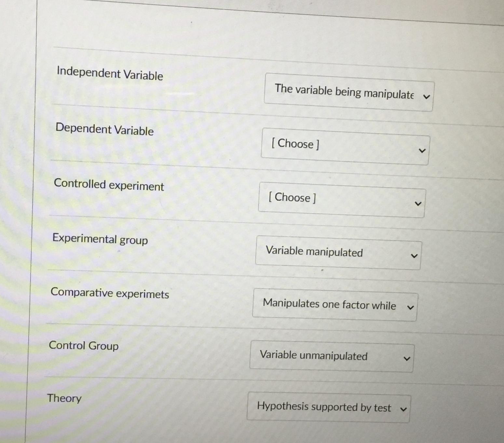Screen dimensions: 504x443
Task: Click the chevron in Dependent Variable selector
Action: click(422, 150)
